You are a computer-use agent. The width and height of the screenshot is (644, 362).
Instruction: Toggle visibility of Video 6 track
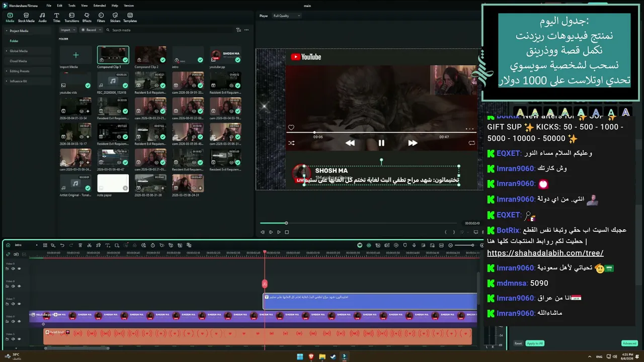pos(19,321)
